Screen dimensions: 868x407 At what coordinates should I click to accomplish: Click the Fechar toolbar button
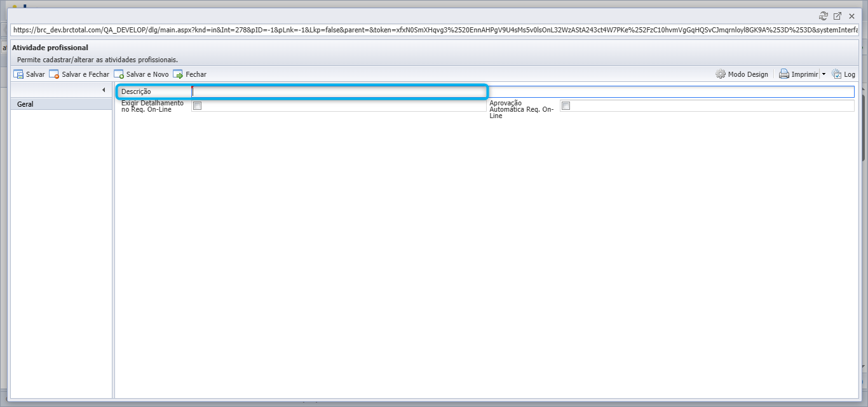tap(189, 74)
